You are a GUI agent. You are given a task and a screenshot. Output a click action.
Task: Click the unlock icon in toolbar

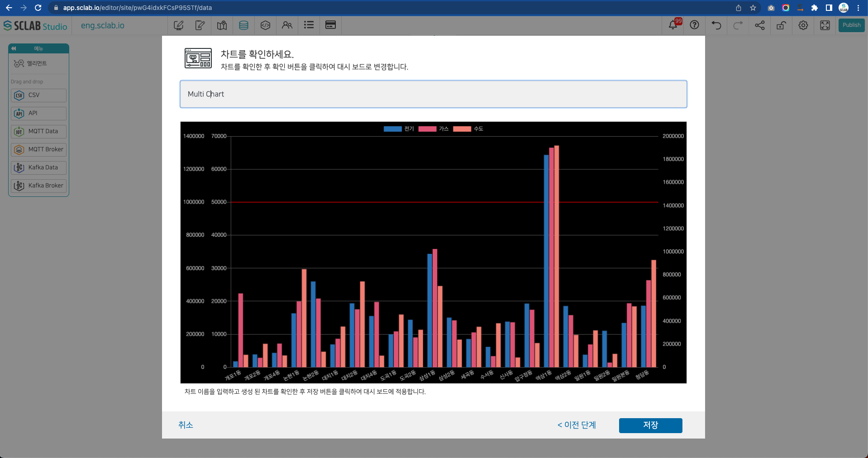pyautogui.click(x=781, y=25)
